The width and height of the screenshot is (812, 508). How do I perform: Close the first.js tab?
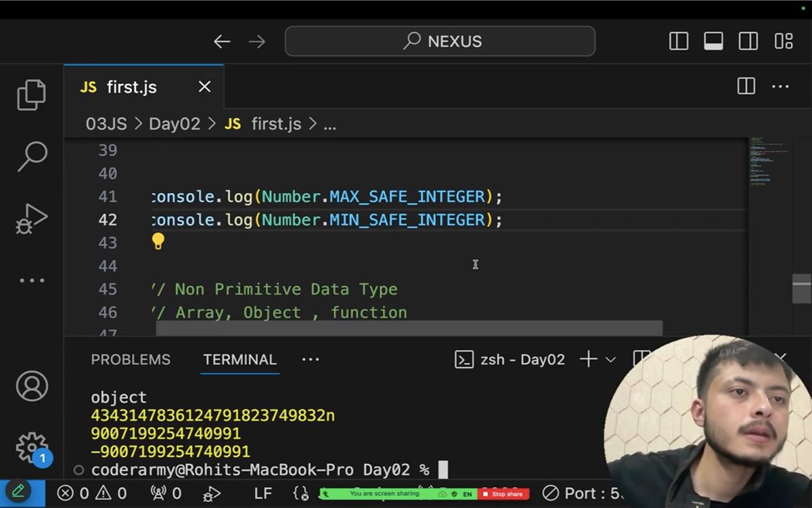pos(204,87)
